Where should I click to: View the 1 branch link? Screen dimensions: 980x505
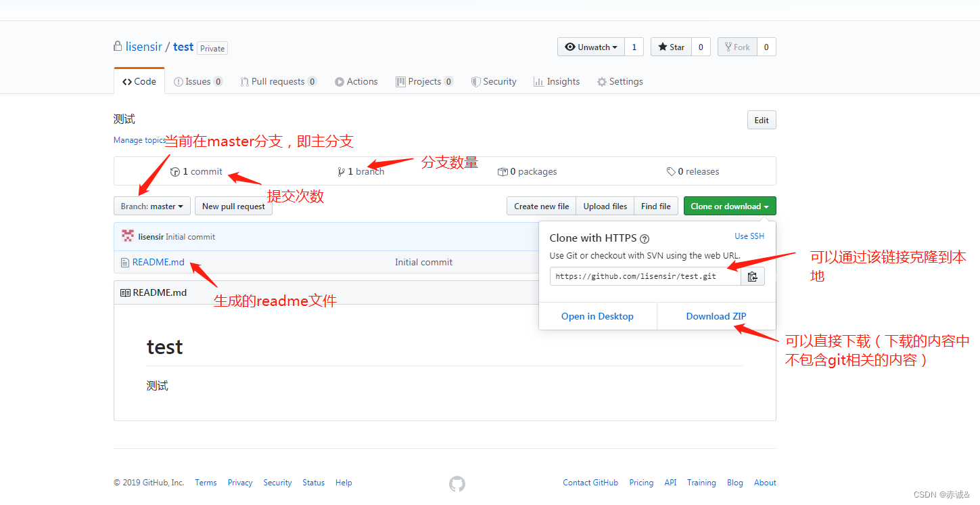point(361,171)
